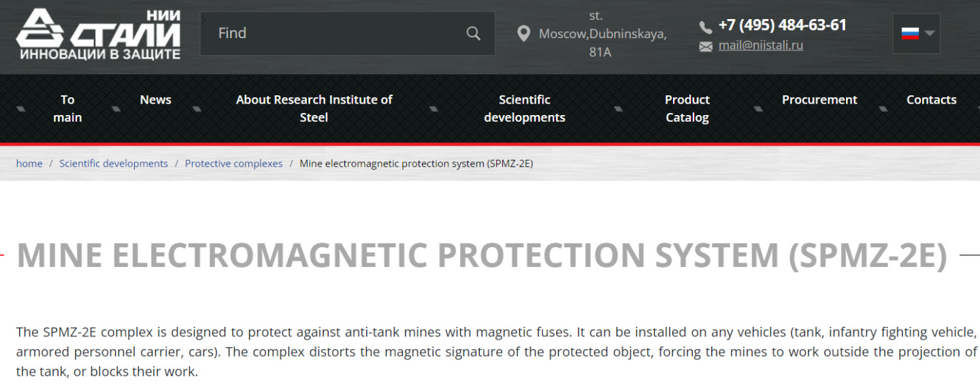Open the Contacts menu item
980x384 pixels.
[x=931, y=99]
